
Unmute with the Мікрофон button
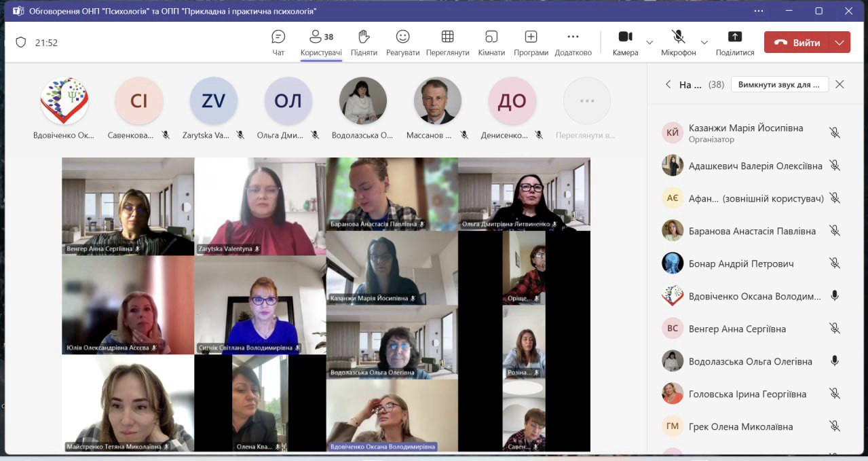(x=678, y=43)
